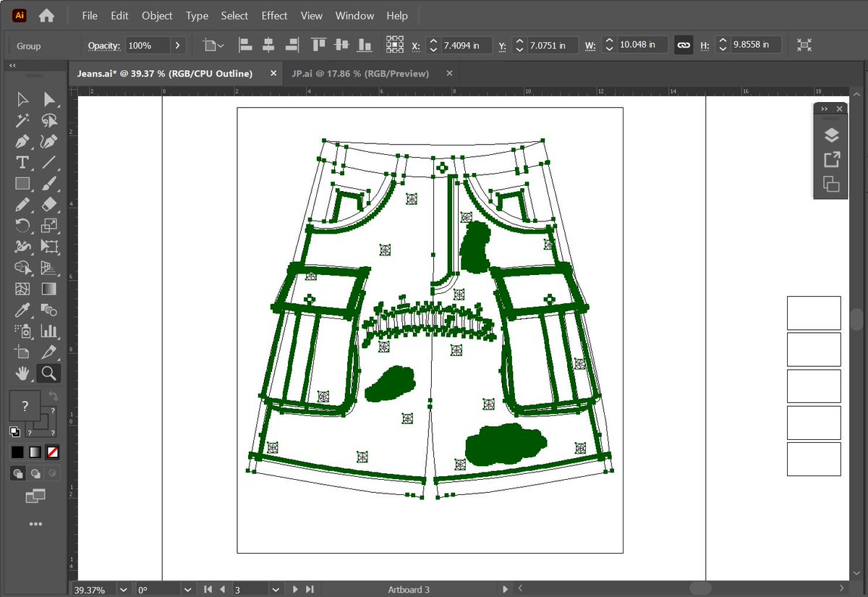Activate the Type tool
The image size is (868, 597).
[x=22, y=162]
